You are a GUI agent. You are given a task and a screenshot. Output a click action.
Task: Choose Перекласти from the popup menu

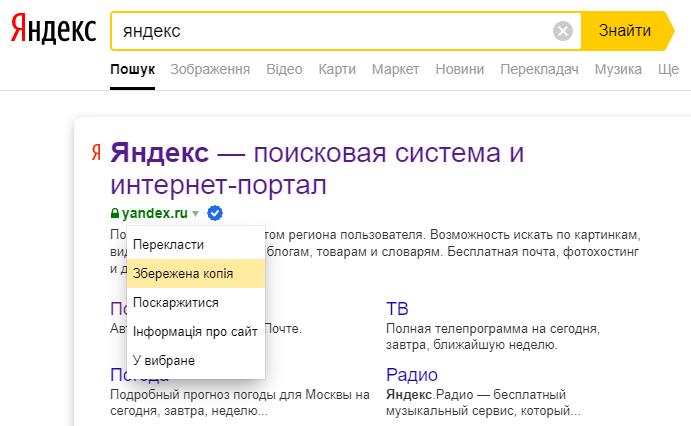196,244
